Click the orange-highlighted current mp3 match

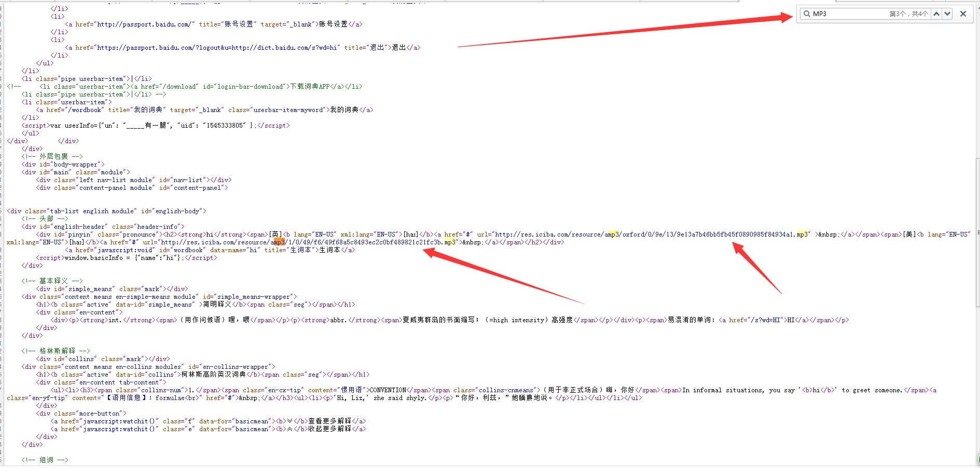point(279,242)
